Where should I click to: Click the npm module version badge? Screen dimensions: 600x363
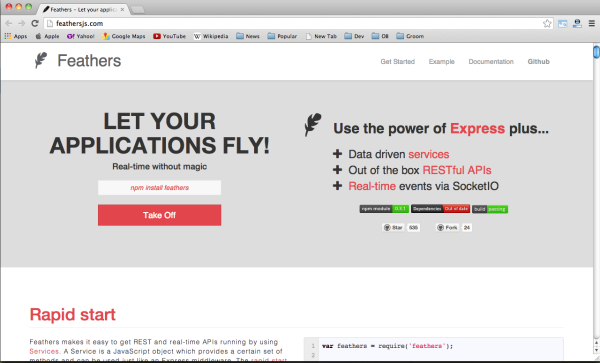click(x=384, y=209)
